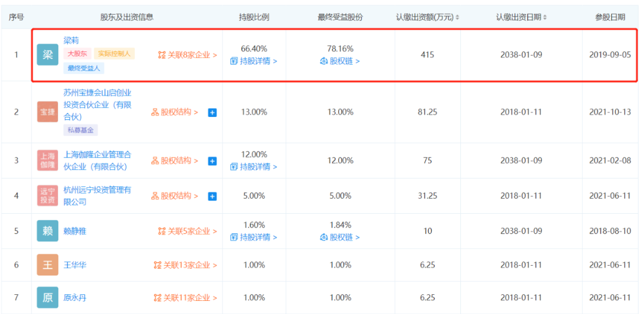Click the 远宁投资 avatar logo
This screenshot has width=644, height=314.
[47, 196]
